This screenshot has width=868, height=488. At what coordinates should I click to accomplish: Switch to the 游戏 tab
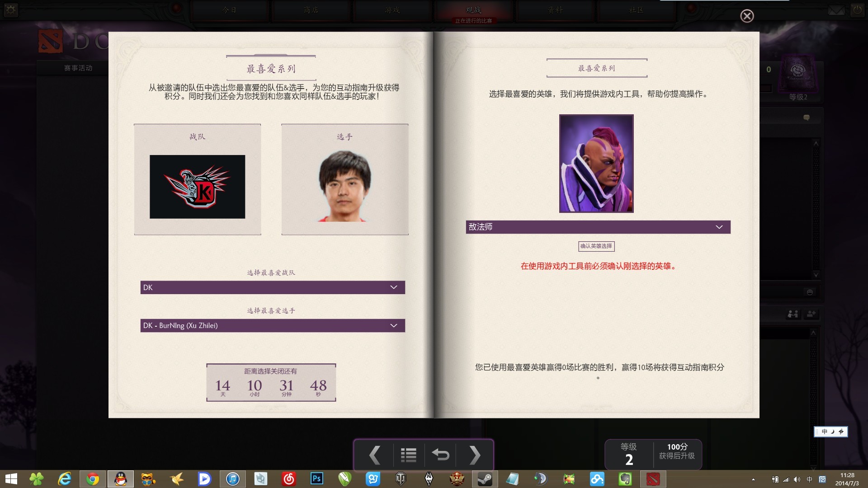coord(392,10)
